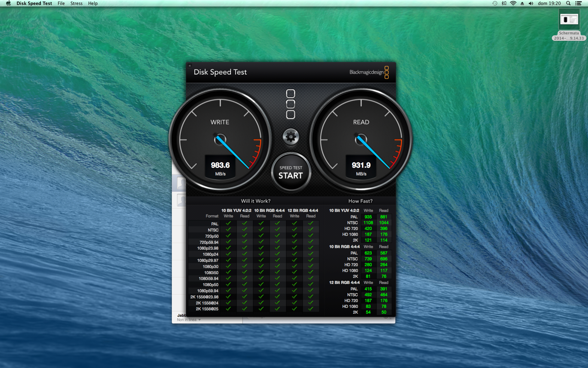
Task: Click the volume icon in the menu bar
Action: coord(531,3)
